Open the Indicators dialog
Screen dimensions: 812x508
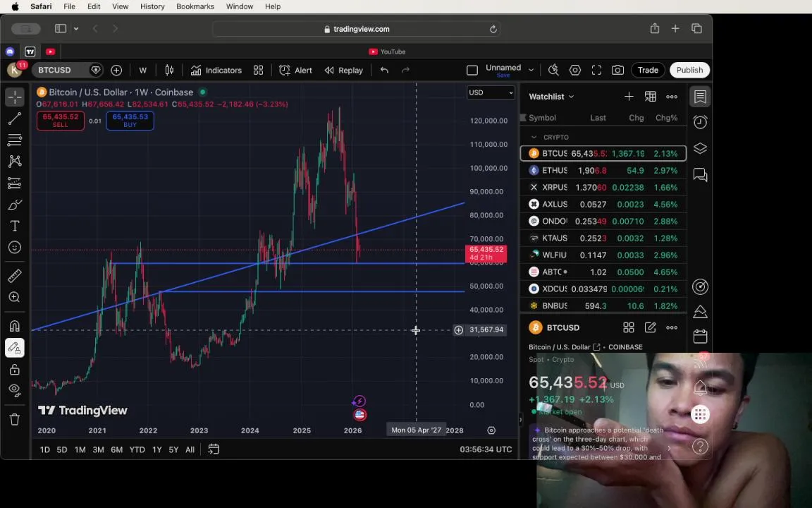(x=216, y=71)
